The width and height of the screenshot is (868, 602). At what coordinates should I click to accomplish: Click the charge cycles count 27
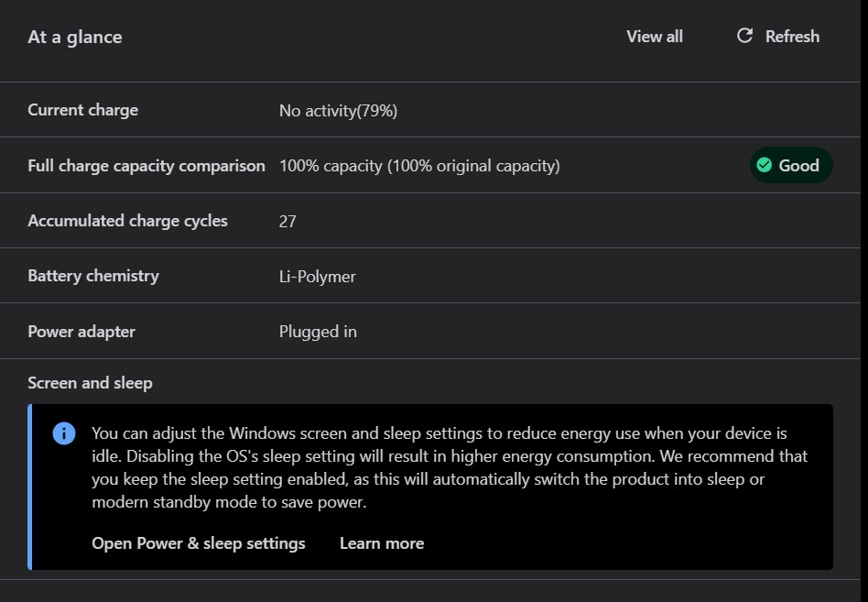[x=288, y=221]
